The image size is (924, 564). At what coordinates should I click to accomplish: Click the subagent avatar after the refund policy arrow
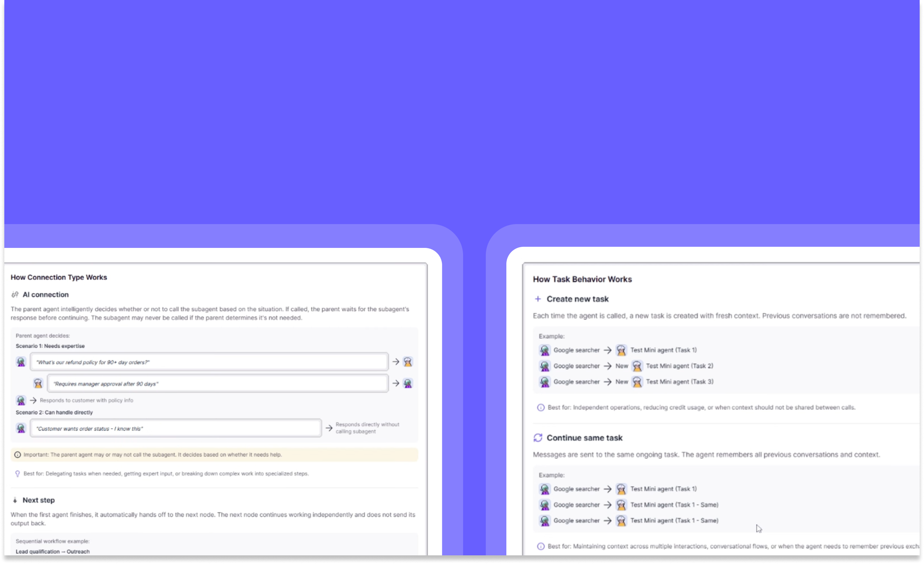408,361
